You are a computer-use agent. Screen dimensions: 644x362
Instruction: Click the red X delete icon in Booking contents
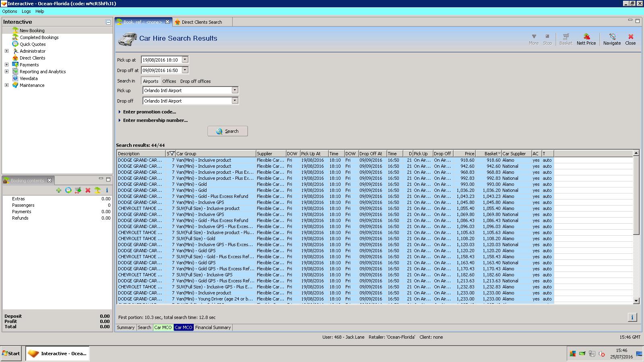(88, 190)
